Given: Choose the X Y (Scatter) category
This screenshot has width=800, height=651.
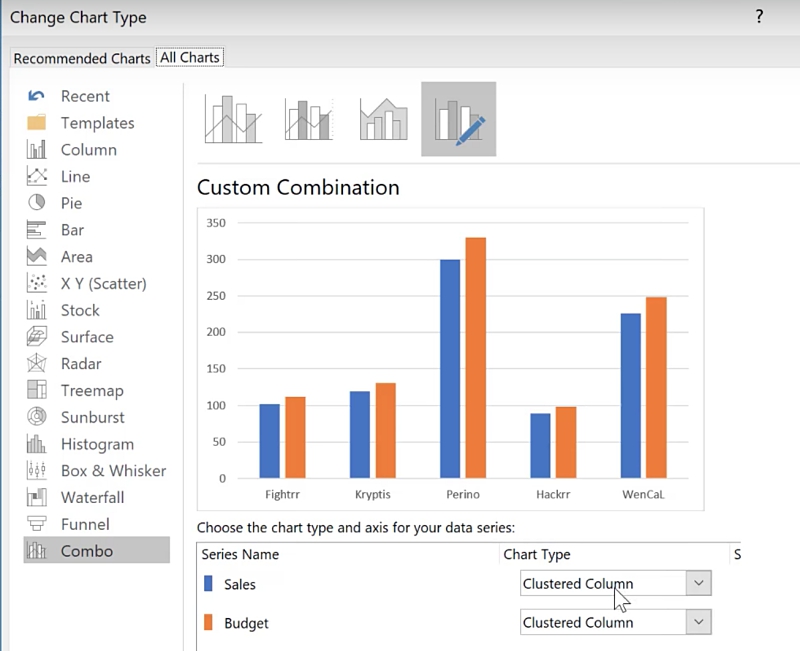Looking at the screenshot, I should coord(103,283).
